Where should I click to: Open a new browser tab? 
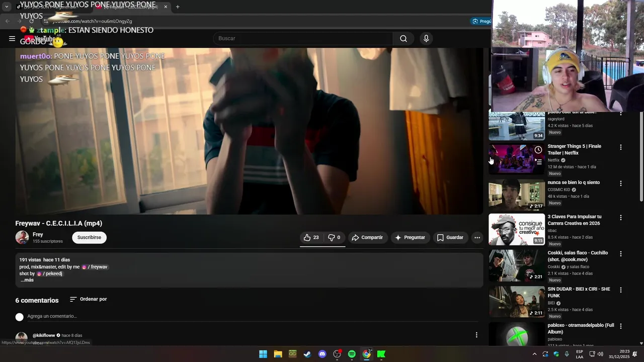coord(178,7)
